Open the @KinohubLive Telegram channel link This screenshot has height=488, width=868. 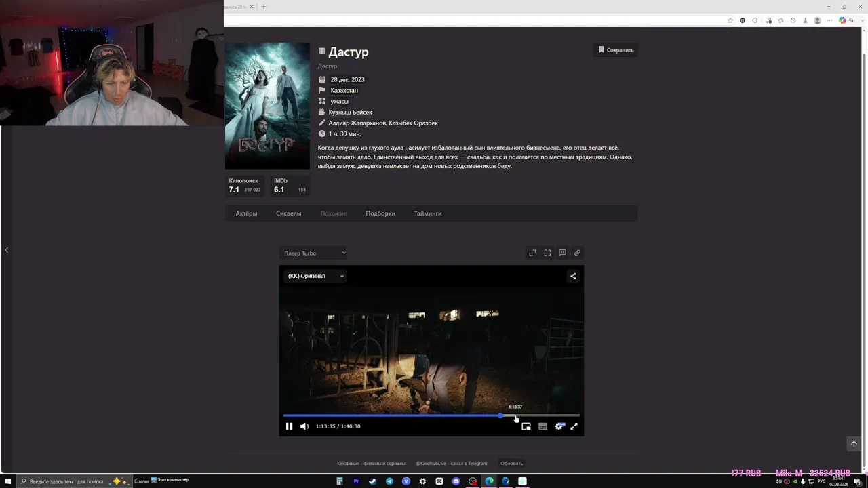click(452, 464)
